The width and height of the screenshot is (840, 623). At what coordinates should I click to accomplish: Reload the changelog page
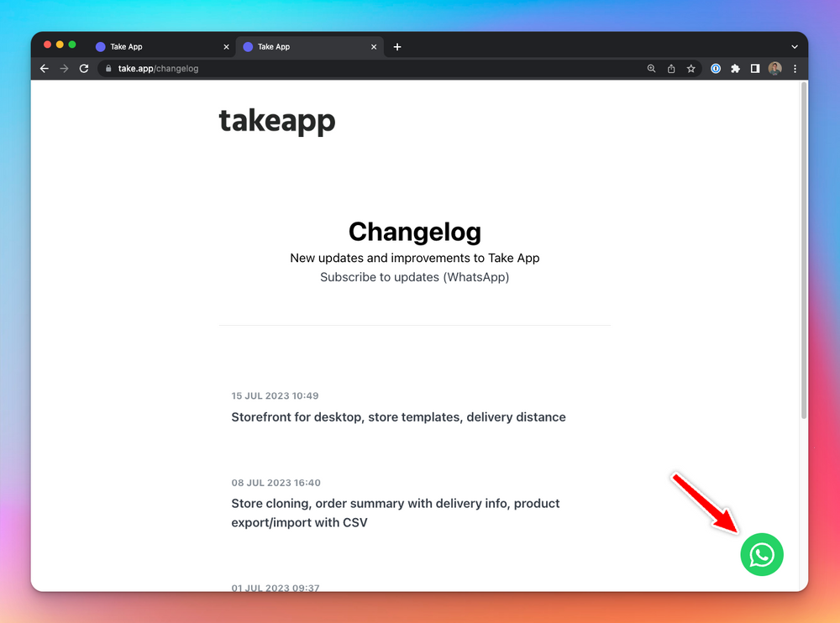[x=84, y=69]
